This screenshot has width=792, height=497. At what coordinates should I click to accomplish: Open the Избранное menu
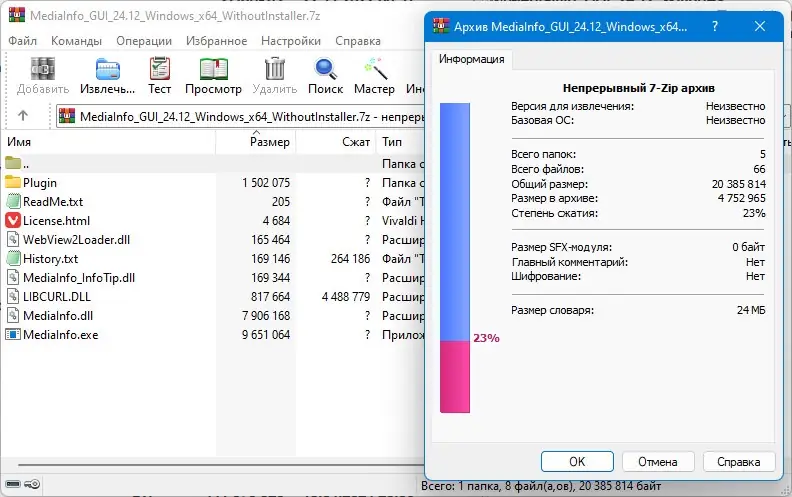point(217,41)
